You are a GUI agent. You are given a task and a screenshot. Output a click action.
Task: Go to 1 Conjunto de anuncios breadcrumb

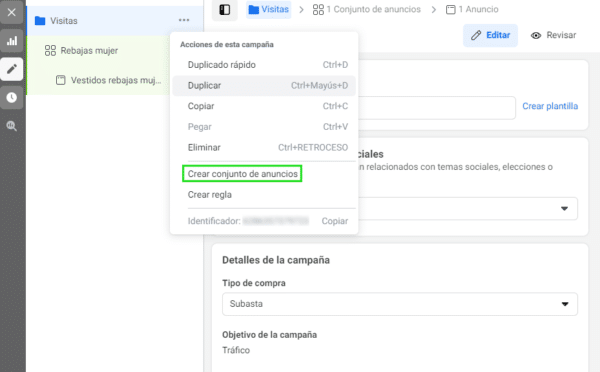[367, 9]
